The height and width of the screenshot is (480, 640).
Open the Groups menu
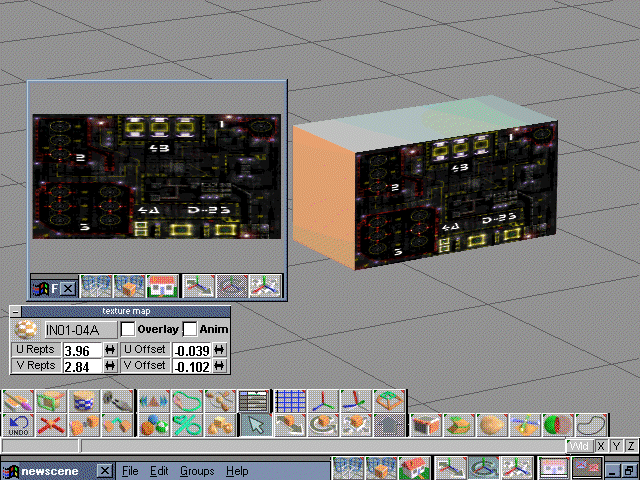point(197,470)
